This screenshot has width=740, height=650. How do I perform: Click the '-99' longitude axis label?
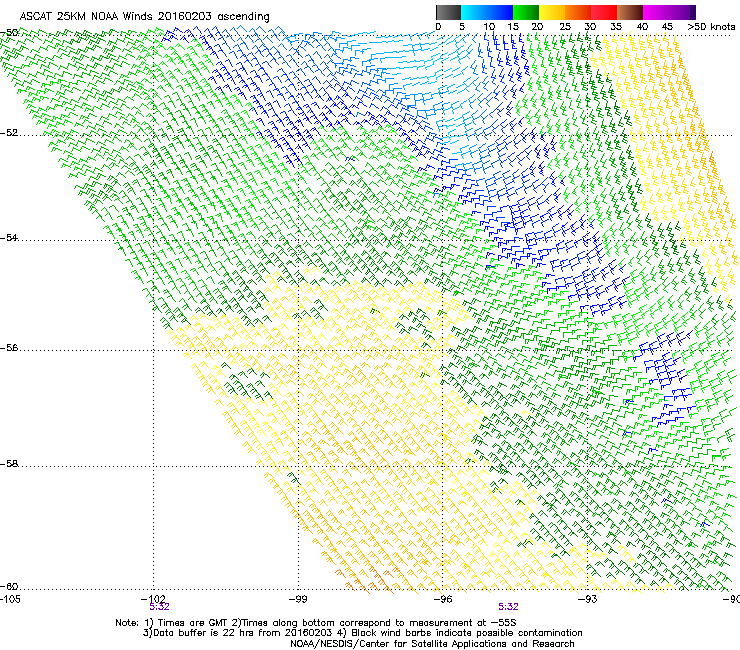pos(298,599)
